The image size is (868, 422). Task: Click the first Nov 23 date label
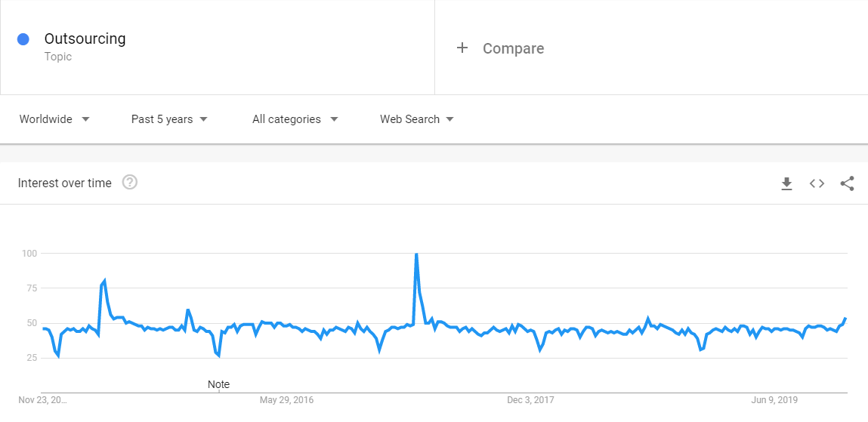click(42, 399)
